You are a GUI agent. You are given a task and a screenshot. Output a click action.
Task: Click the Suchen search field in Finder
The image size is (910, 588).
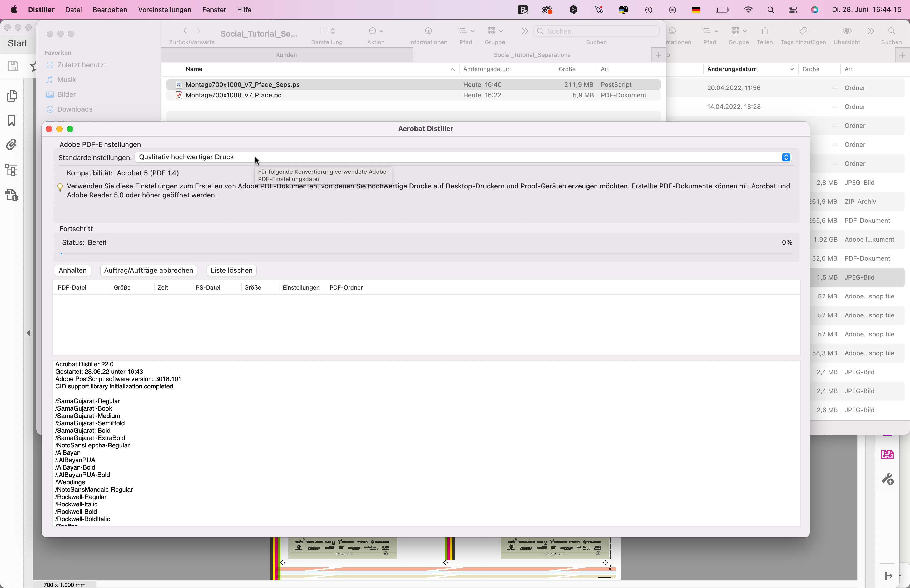596,31
